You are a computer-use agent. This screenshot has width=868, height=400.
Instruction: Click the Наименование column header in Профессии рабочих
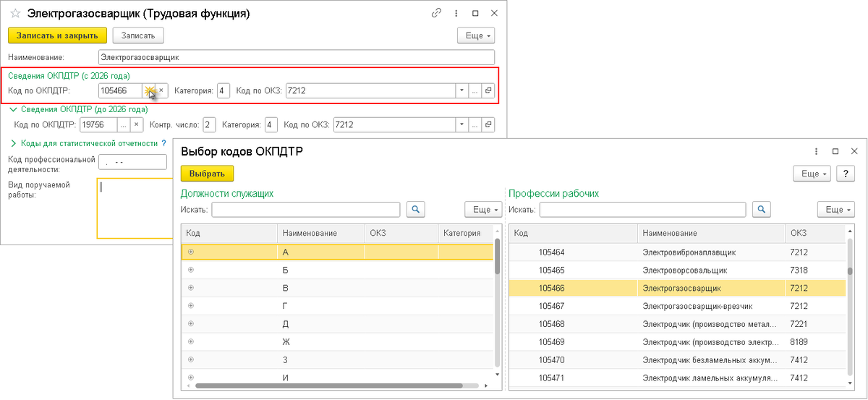click(x=711, y=233)
